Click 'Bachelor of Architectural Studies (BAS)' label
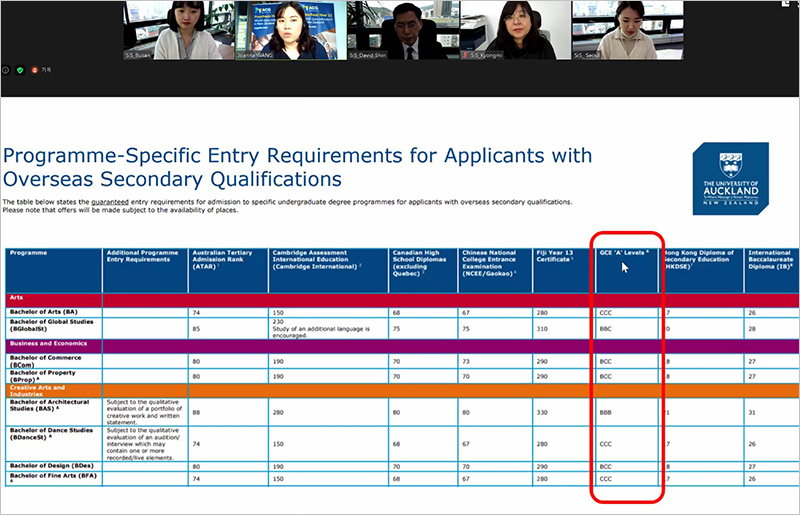Viewport: 800px width, 515px height. (x=49, y=405)
